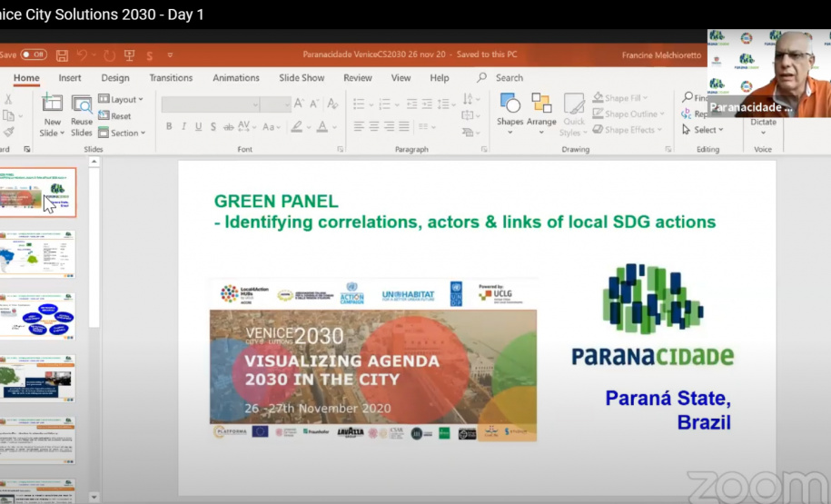Open the font size combo box
The height and width of the screenshot is (504, 831).
click(x=275, y=104)
